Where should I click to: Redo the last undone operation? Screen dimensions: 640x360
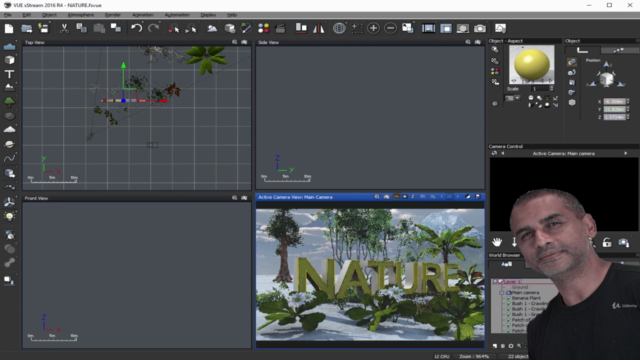coord(154,28)
